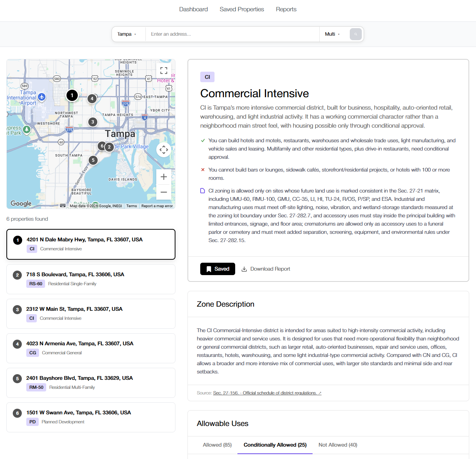The image size is (476, 459).
Task: Select map marker 1
Action: click(72, 95)
